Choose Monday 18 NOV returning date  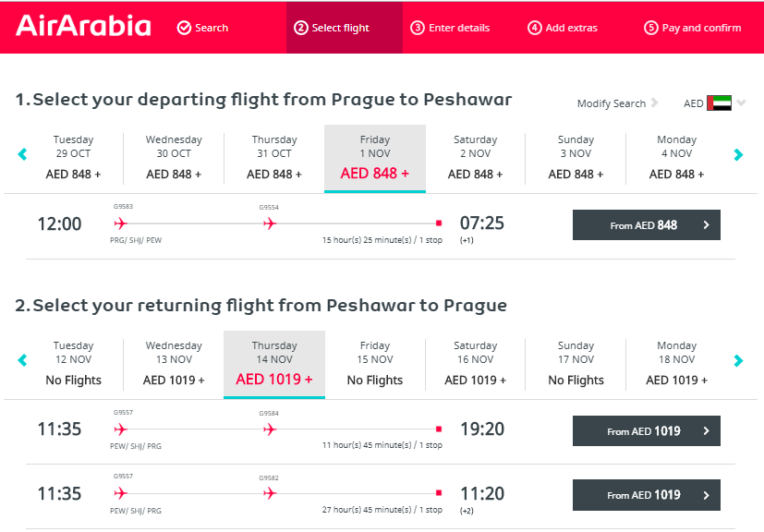[676, 363]
